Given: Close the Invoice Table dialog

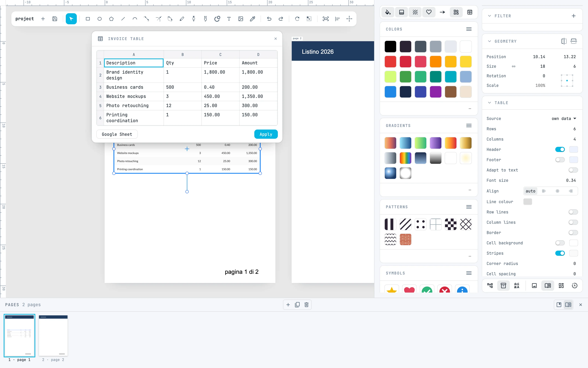Looking at the screenshot, I should pos(276,39).
